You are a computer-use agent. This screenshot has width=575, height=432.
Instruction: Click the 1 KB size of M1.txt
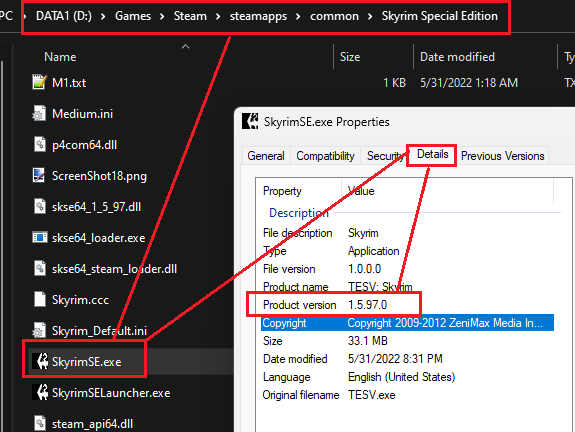click(x=394, y=83)
